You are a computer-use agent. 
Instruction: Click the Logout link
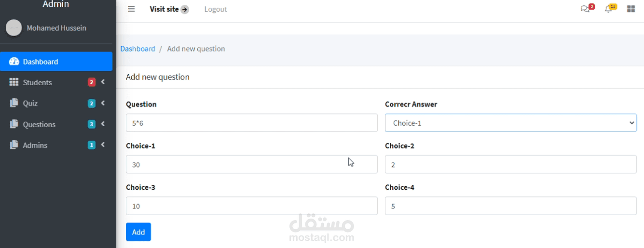pos(215,9)
